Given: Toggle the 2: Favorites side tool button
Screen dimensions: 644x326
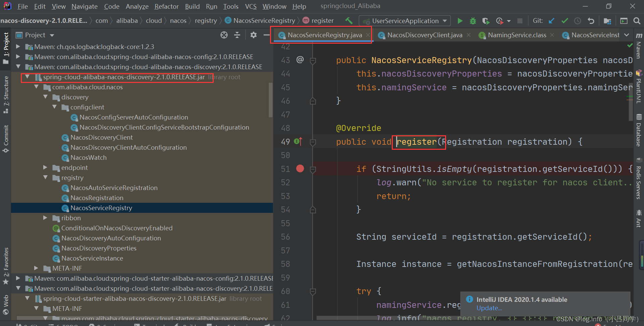Looking at the screenshot, I should click(6, 266).
